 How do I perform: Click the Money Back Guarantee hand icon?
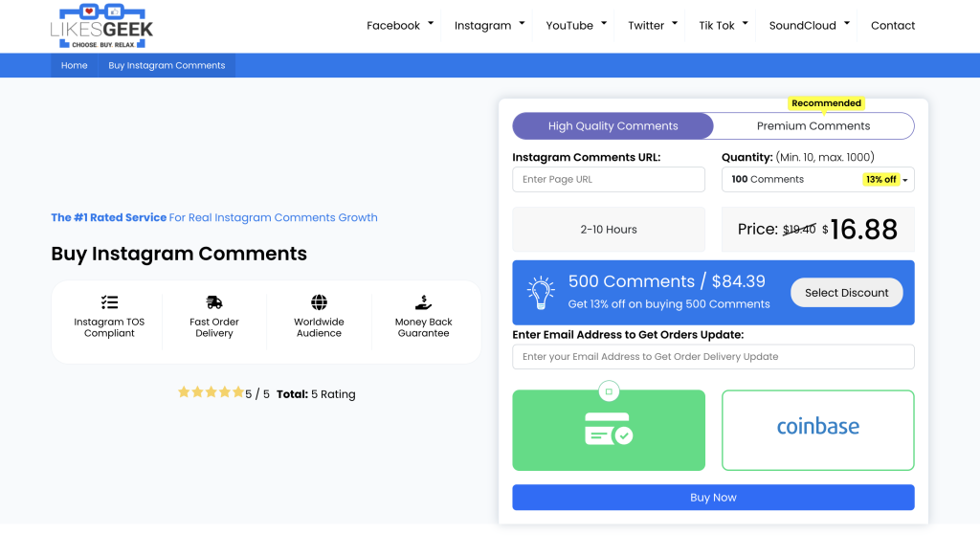click(424, 301)
